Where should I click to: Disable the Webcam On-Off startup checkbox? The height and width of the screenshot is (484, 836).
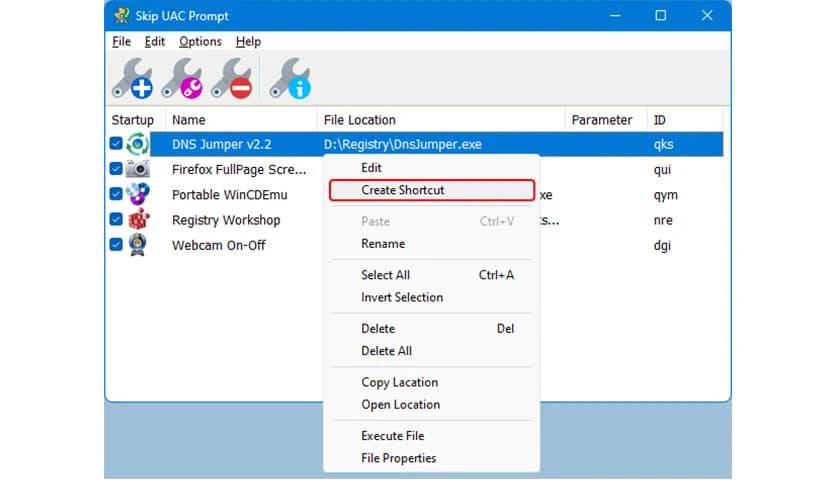coord(116,244)
